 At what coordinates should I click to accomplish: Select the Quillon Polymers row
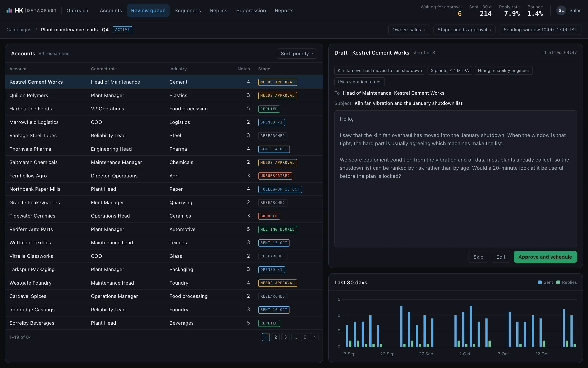point(164,95)
